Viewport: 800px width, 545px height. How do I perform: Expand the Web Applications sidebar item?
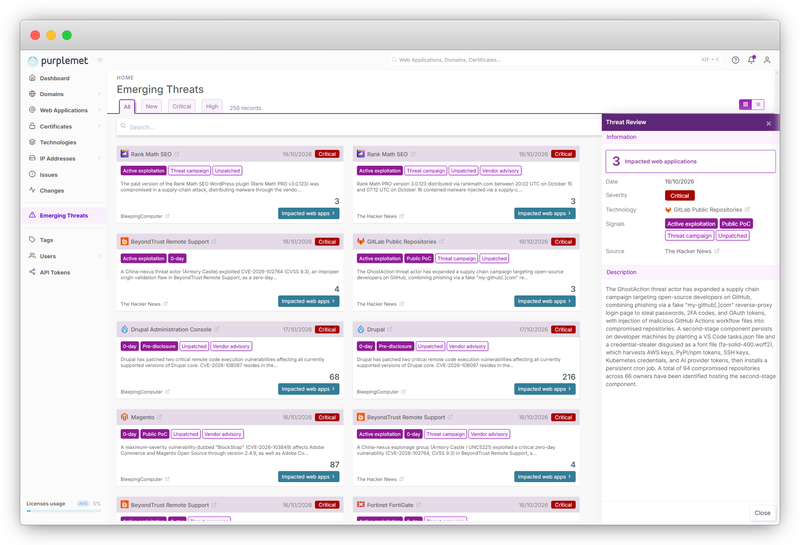[99, 110]
